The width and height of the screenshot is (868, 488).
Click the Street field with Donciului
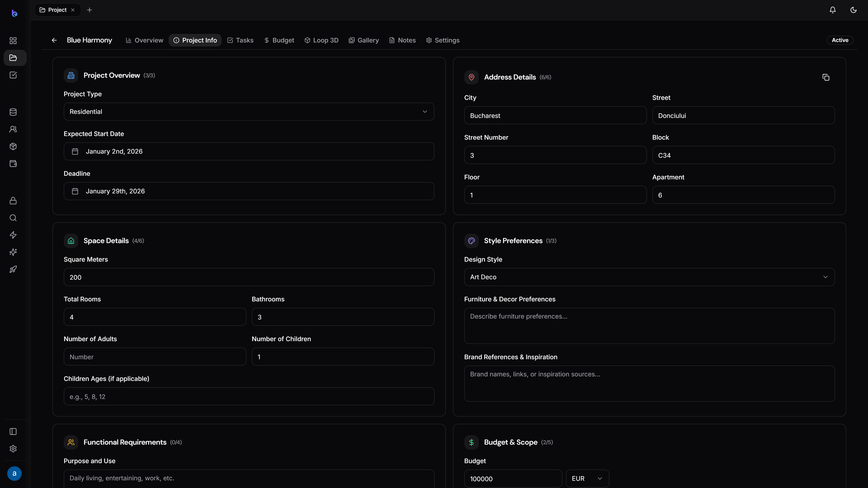click(x=743, y=115)
